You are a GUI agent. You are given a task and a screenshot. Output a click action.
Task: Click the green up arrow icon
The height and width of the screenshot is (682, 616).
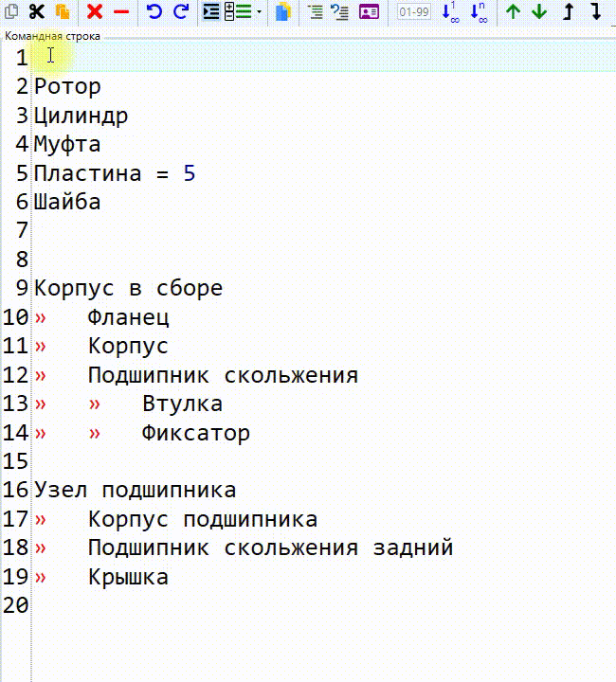point(514,11)
